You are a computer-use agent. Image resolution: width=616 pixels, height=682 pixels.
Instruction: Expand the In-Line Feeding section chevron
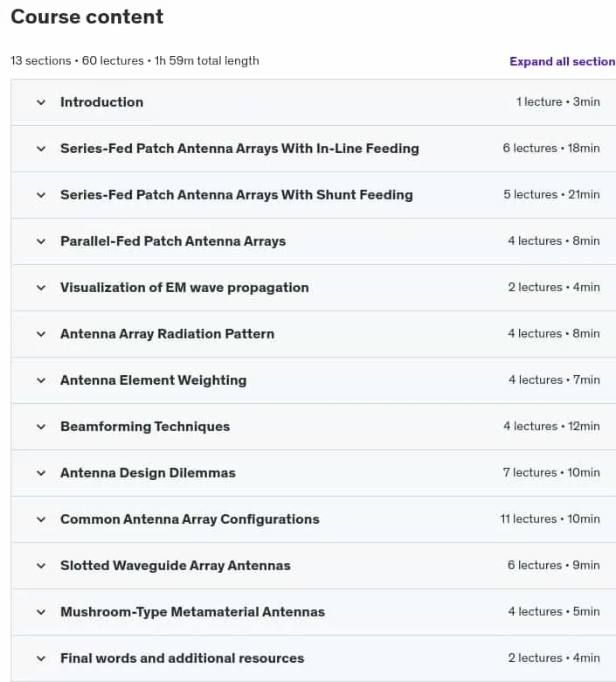[x=41, y=149]
